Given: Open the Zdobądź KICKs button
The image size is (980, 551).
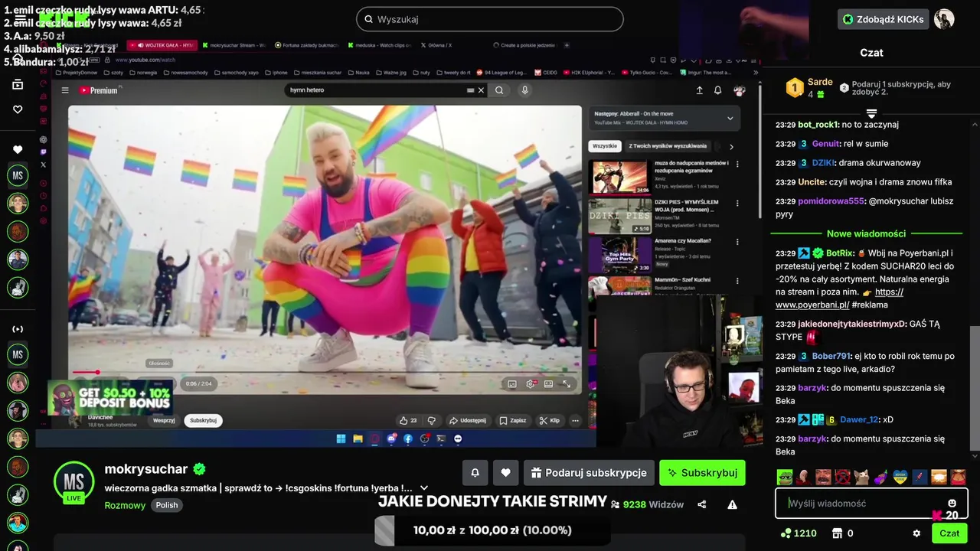Looking at the screenshot, I should (883, 19).
